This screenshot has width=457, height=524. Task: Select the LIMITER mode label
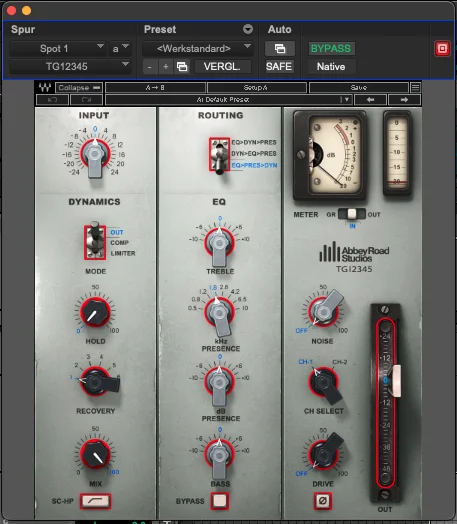(123, 253)
